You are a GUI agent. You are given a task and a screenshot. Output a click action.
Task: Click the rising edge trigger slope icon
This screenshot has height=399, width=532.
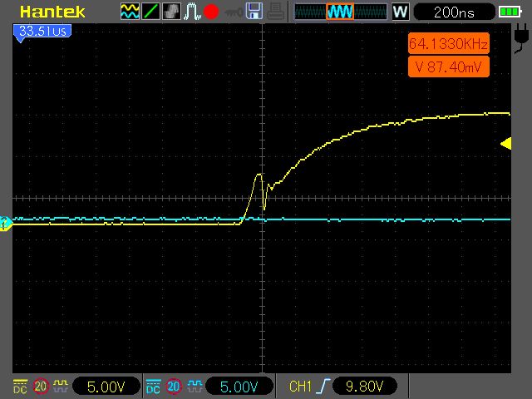(x=323, y=386)
